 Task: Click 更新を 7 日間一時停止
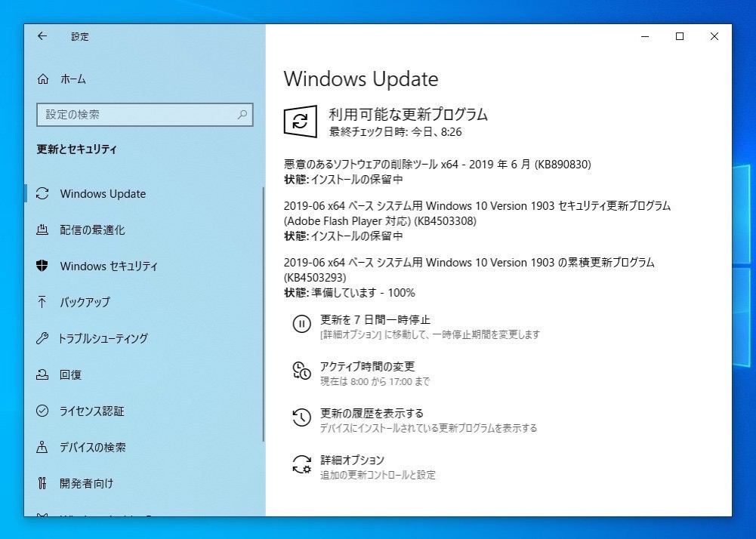click(x=375, y=319)
